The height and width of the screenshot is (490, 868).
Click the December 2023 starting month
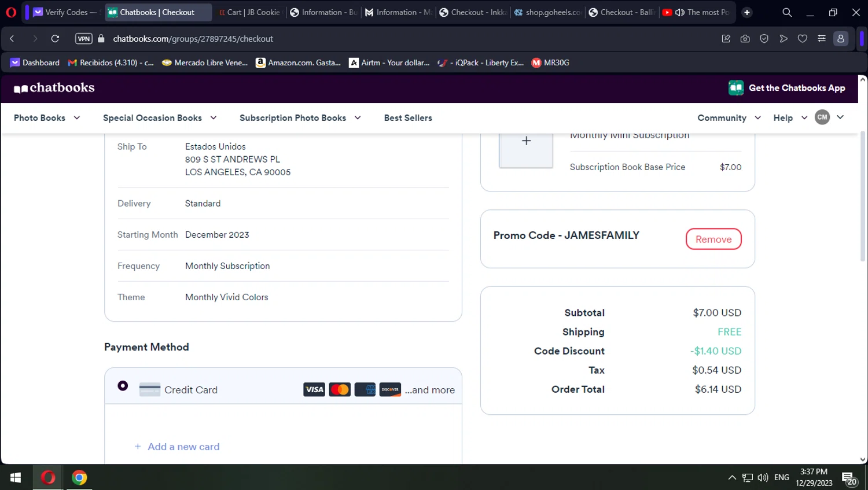217,235
